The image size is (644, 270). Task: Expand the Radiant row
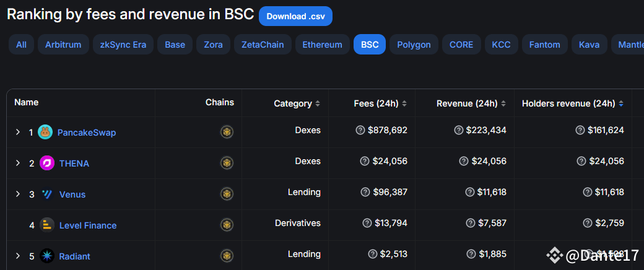click(x=18, y=256)
